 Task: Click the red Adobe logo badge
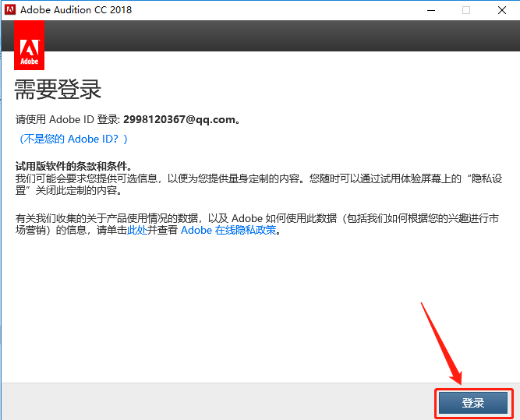[x=29, y=45]
